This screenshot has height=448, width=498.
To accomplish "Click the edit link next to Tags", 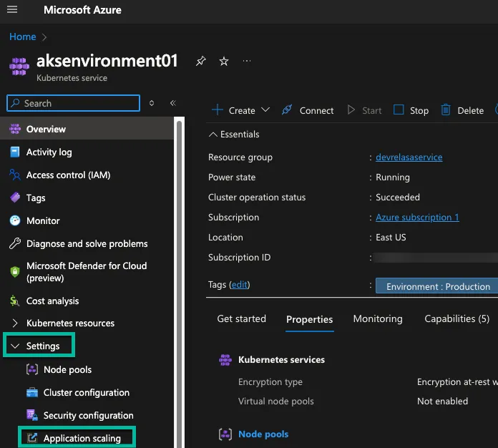I will 240,284.
